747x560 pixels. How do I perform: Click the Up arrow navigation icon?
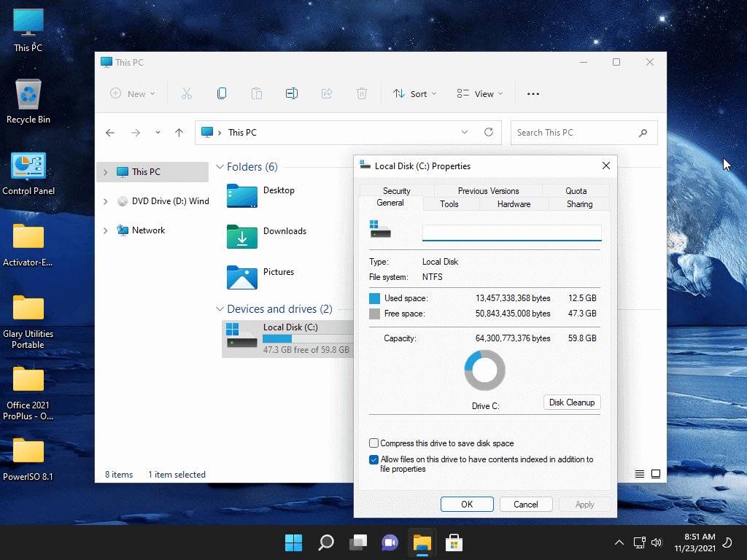(x=179, y=133)
